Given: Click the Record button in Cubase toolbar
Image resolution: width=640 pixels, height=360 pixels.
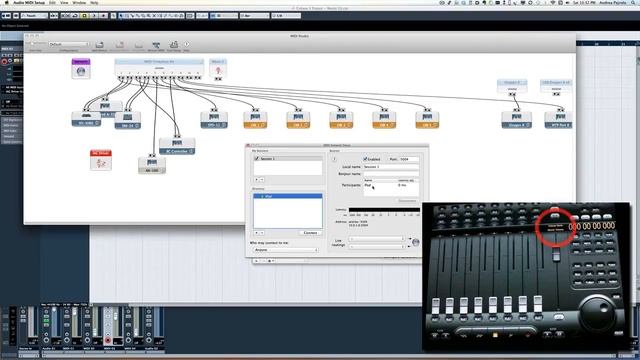Looking at the screenshot, I should (x=104, y=16).
